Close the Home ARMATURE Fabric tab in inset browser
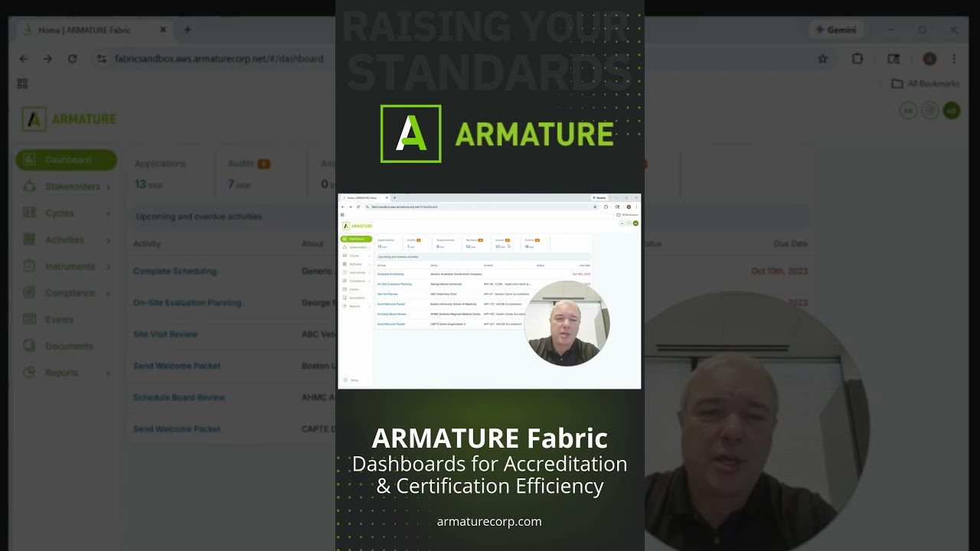The image size is (980, 551). [387, 197]
